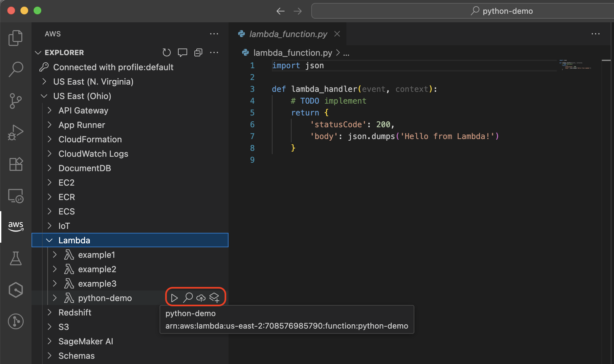Open Run and Debug view
The height and width of the screenshot is (364, 614).
(x=15, y=132)
